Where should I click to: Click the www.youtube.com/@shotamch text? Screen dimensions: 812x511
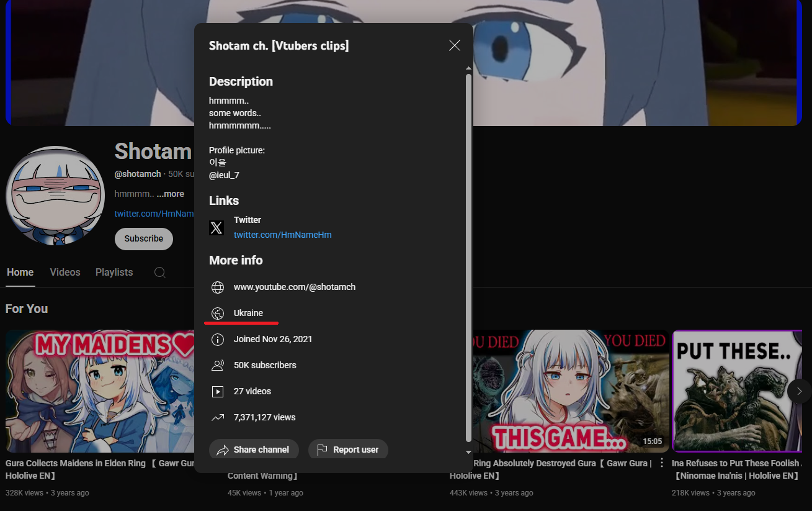tap(295, 287)
